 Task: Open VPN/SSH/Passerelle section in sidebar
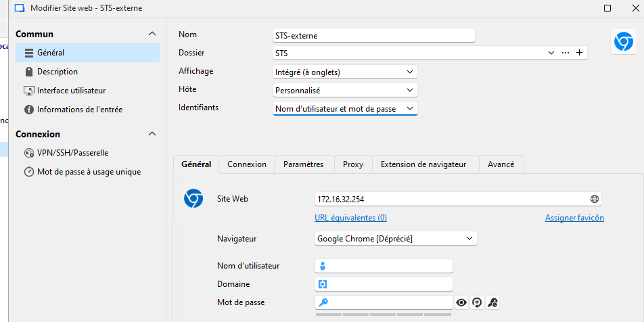click(x=72, y=153)
